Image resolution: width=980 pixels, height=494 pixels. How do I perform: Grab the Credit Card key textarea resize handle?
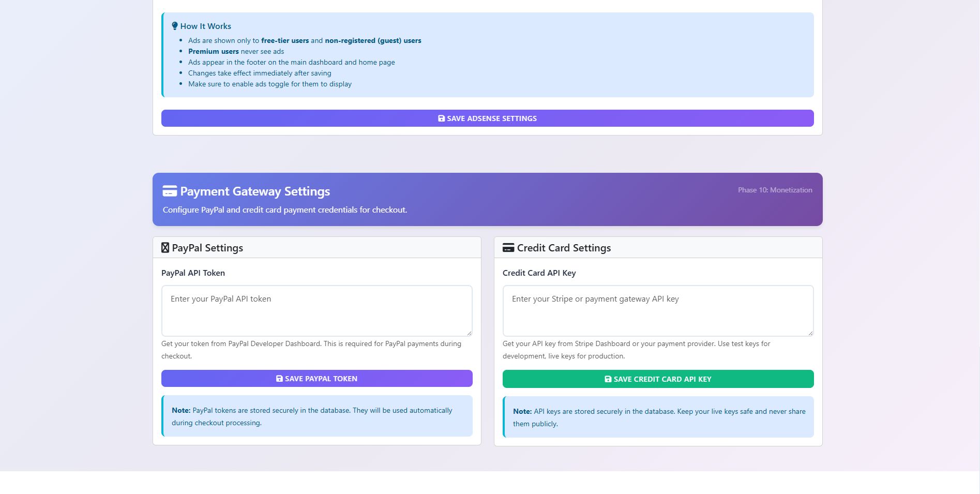click(810, 333)
